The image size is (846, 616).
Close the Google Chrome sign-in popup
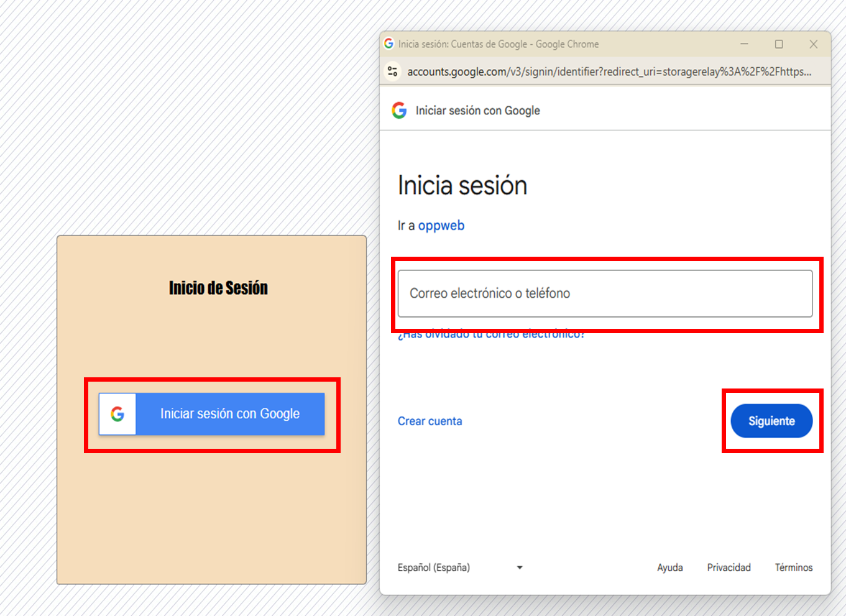[x=813, y=44]
